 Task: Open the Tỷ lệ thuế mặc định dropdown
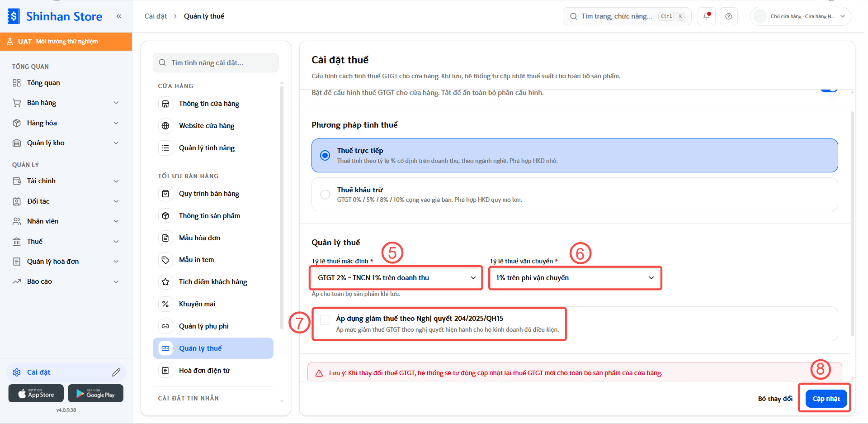pos(396,278)
